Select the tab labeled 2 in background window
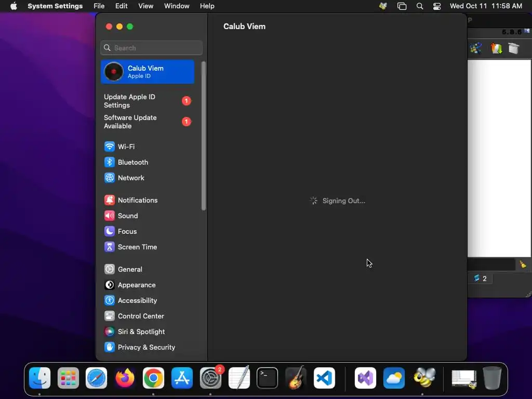 (481, 278)
